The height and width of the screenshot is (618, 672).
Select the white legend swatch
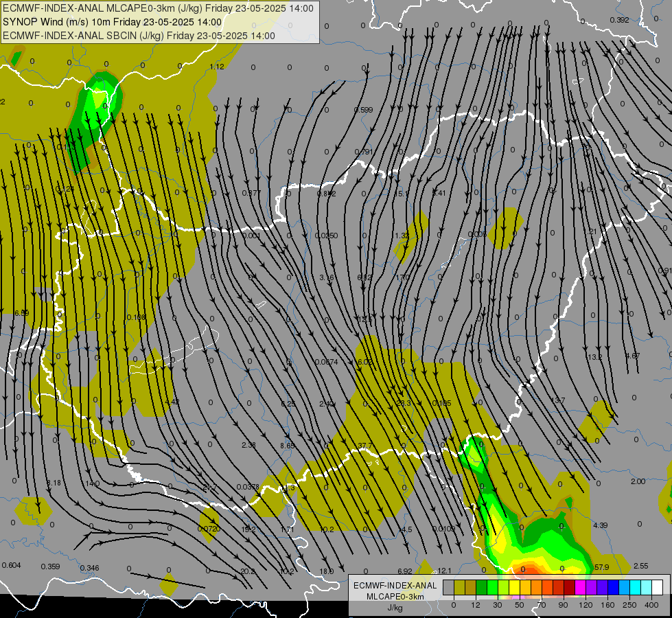pyautogui.click(x=658, y=587)
